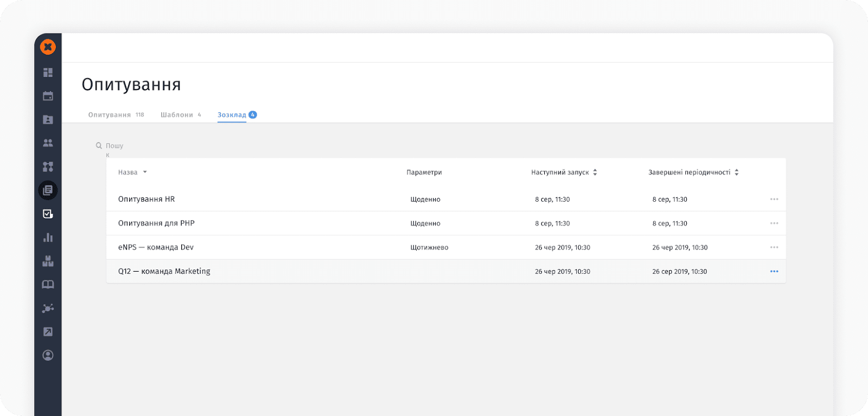Select the checked-box tasks icon in sidebar

(x=48, y=214)
